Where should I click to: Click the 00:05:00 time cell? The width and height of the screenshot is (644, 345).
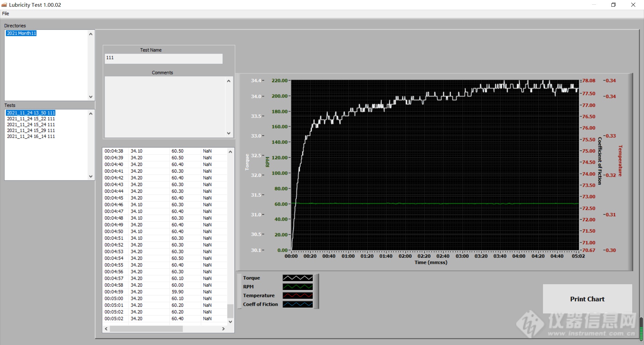click(x=114, y=298)
